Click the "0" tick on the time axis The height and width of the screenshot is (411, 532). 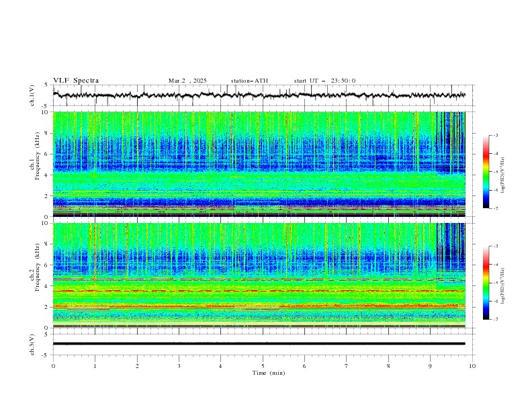click(53, 366)
